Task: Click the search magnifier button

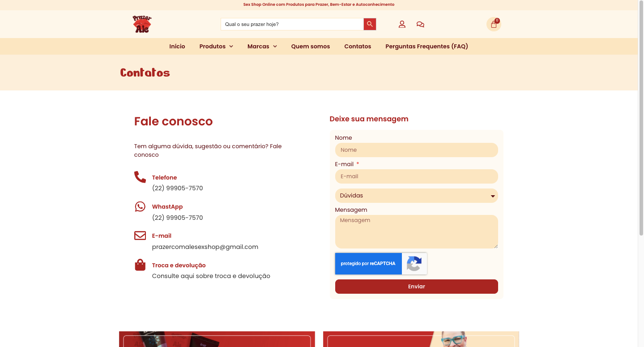Action: 370,24
